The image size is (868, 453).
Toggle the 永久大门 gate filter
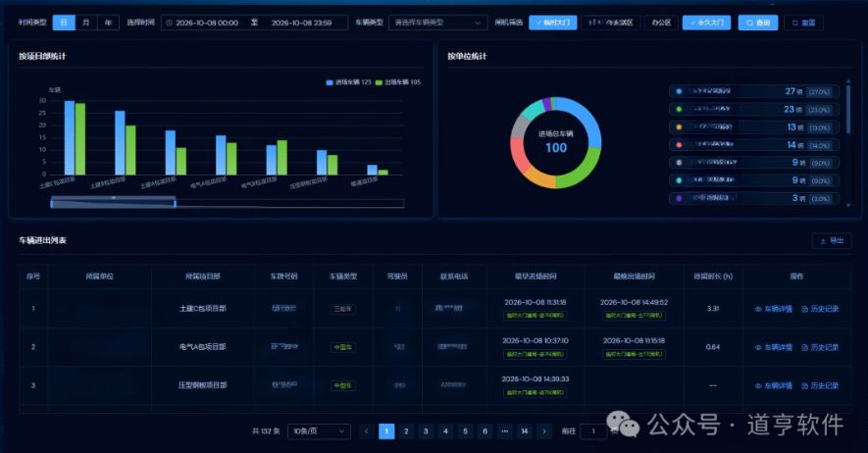[706, 23]
